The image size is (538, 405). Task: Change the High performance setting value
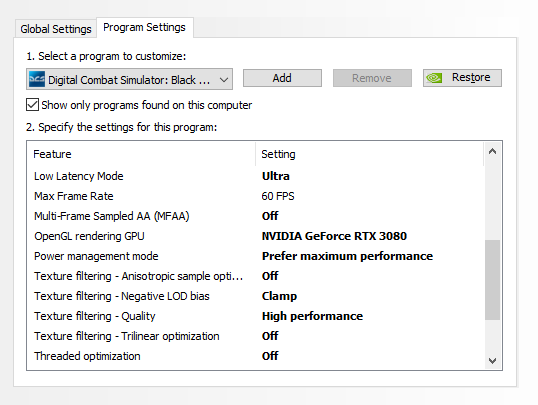[x=312, y=316]
